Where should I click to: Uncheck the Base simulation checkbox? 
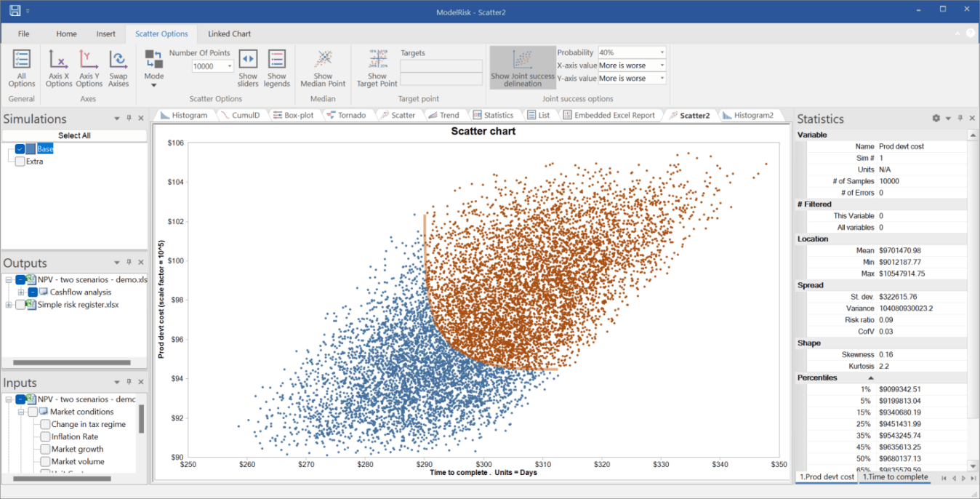point(19,148)
